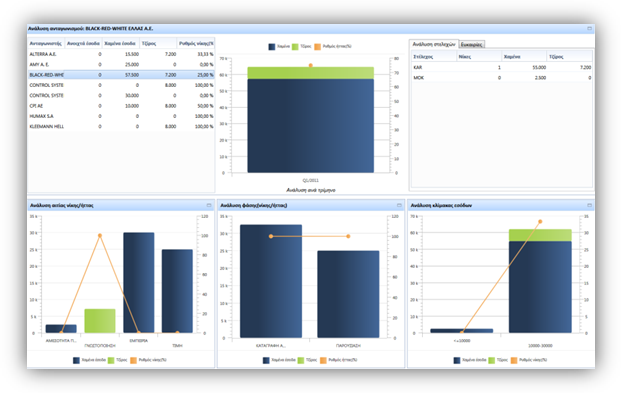Screen dimensions: 621x393
Task: Click green Τζίρος legend swatch in reason chart
Action: tap(111, 360)
